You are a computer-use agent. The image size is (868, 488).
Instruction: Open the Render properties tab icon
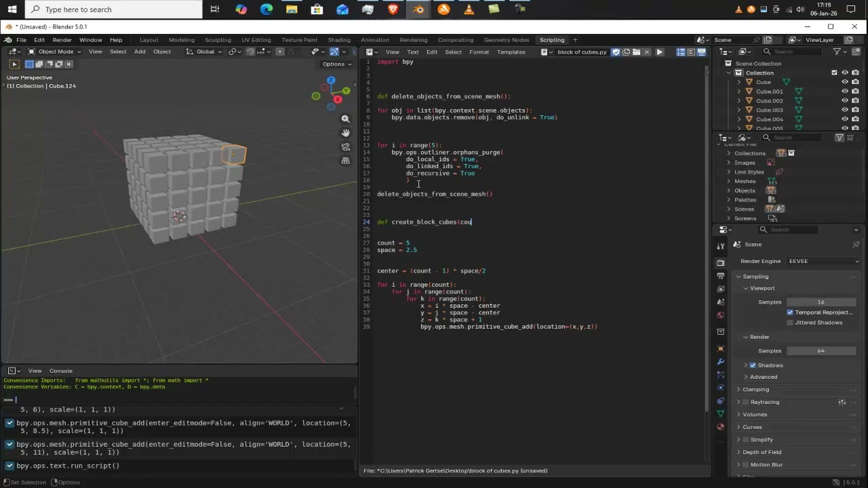click(720, 262)
